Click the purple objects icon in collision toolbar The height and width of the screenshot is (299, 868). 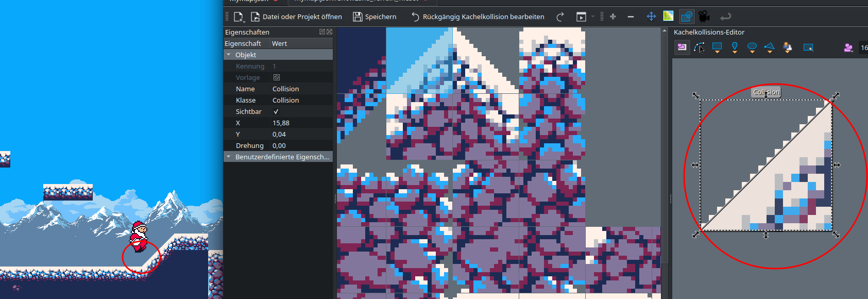click(x=848, y=47)
